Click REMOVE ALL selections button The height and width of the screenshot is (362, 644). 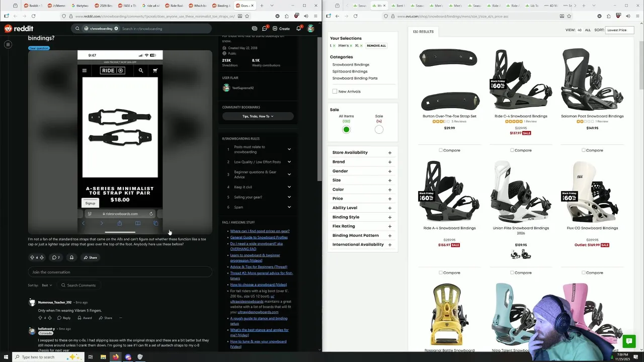(376, 46)
